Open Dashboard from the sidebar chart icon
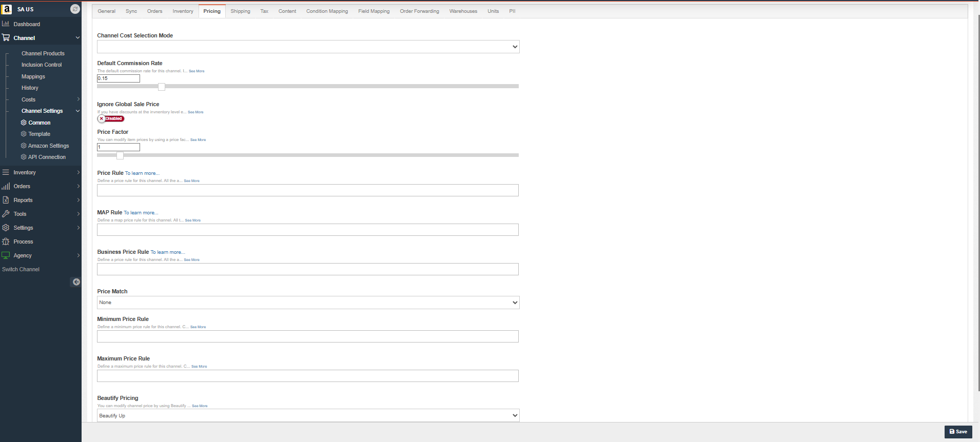The image size is (980, 442). 6,24
